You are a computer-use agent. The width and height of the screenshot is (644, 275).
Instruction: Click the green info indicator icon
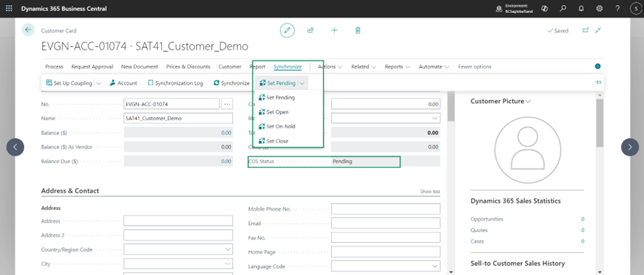click(x=598, y=66)
